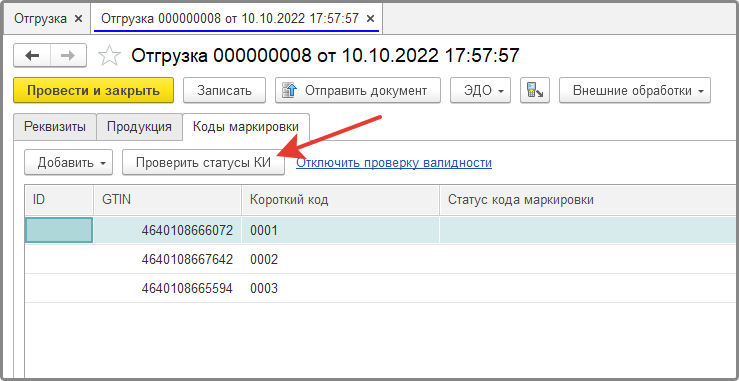739x381 pixels.
Task: Close the Отгрузка list tab
Action: [79, 18]
